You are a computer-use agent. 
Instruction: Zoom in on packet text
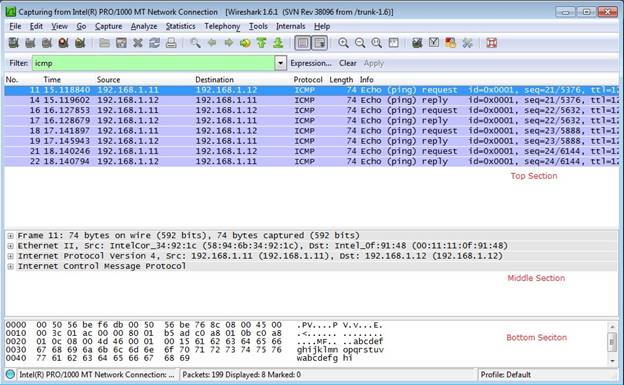pyautogui.click(x=343, y=43)
